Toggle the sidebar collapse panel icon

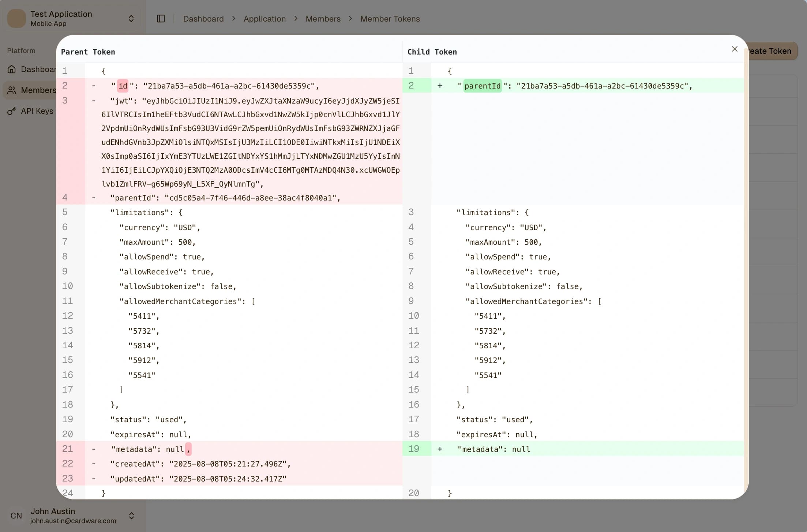pos(161,18)
